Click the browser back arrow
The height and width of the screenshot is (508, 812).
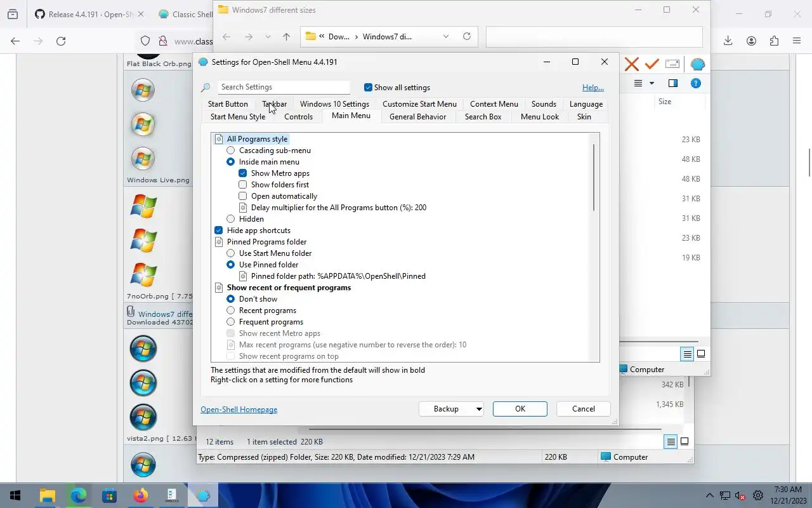coord(15,41)
